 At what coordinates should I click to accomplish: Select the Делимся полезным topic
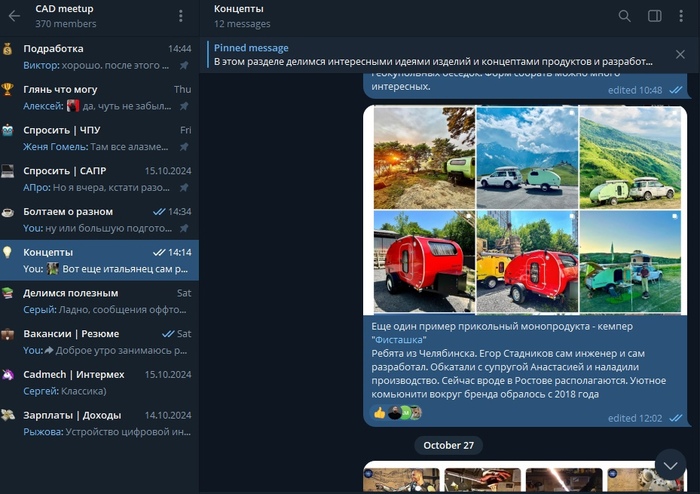(x=99, y=301)
